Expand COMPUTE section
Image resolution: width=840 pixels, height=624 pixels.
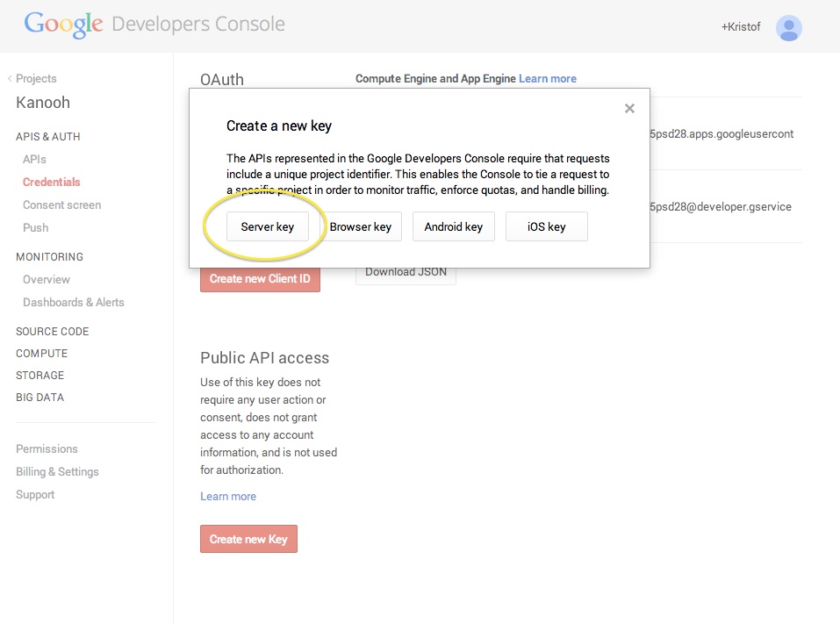[42, 354]
